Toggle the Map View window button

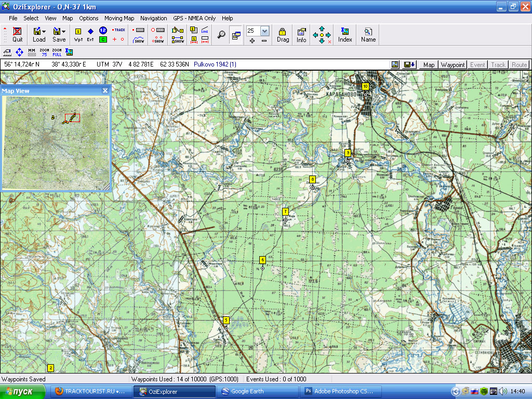pyautogui.click(x=236, y=35)
